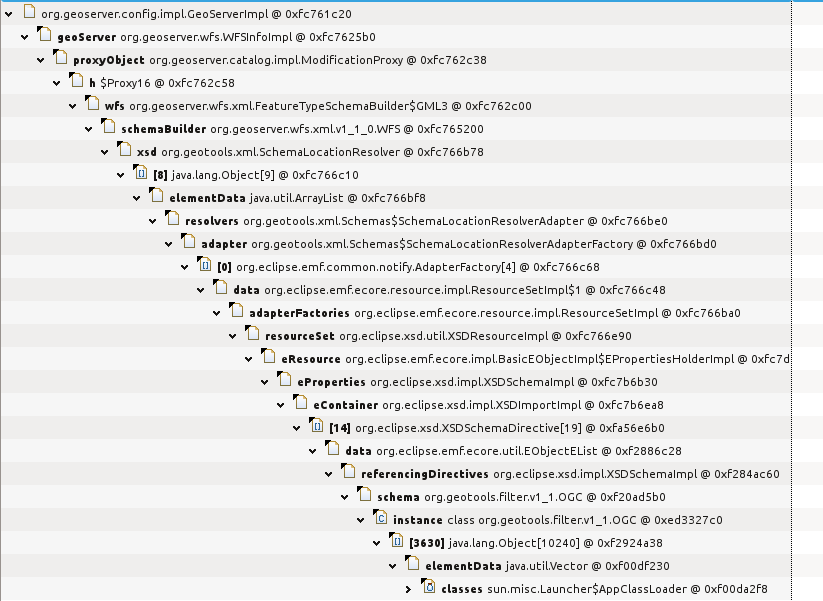This screenshot has height=601, width=823.
Task: Click the geoServer WFSInfoImpl object icon
Action: (x=45, y=35)
